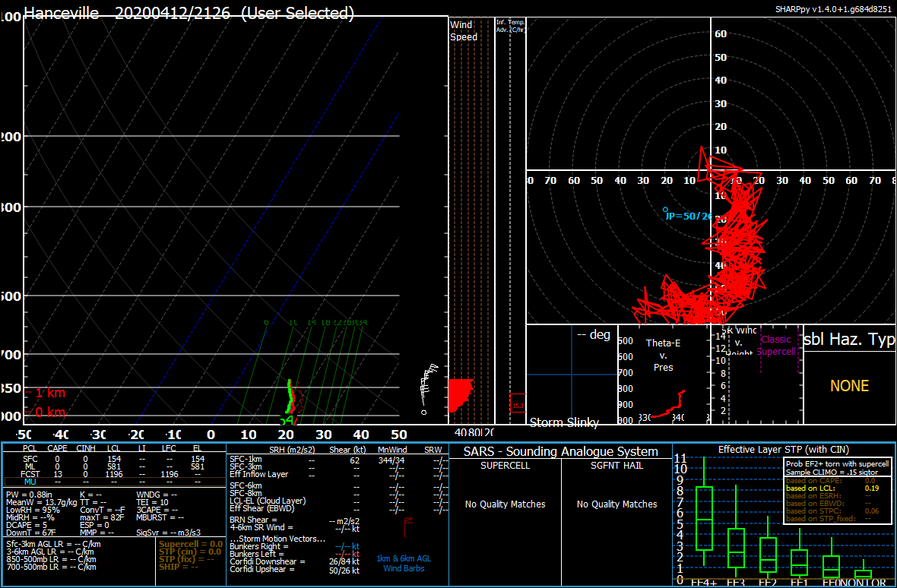Viewport: 897px width, 588px height.
Task: Click the maxT = 82F value
Action: pos(103,517)
